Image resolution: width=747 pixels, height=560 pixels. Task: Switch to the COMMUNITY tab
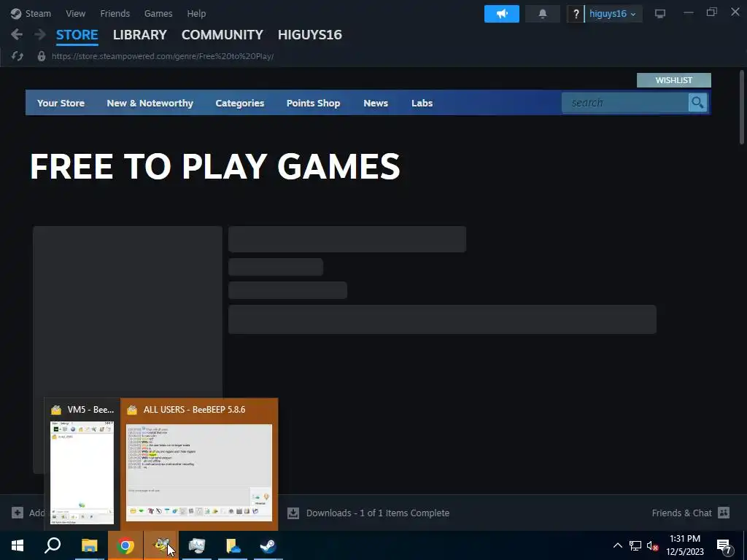click(222, 35)
